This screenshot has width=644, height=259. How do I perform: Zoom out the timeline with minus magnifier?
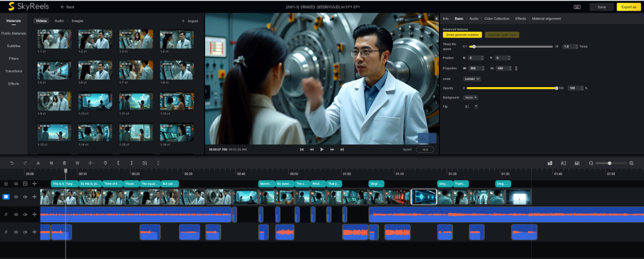point(591,163)
